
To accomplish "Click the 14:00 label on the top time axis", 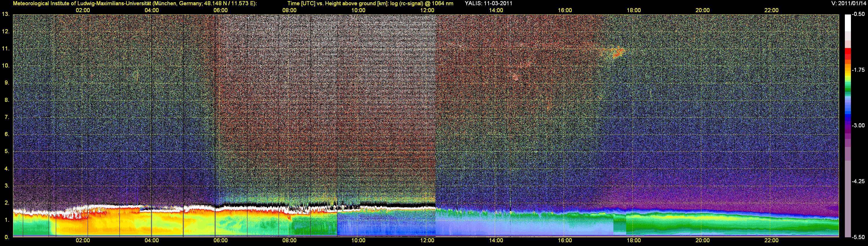I will pos(496,10).
